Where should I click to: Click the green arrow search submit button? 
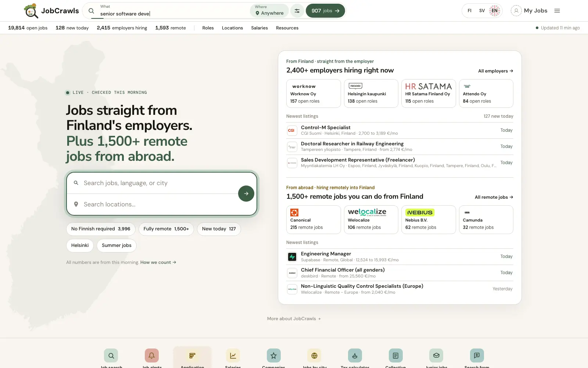[246, 194]
